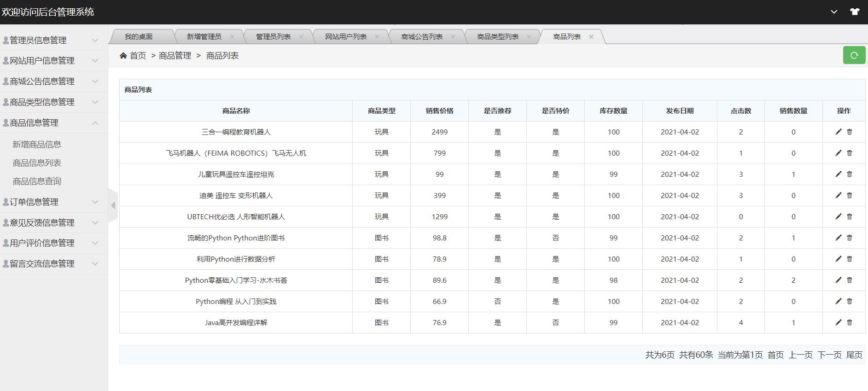This screenshot has width=868, height=391.
Task: Expand 订单信息管理 menu
Action: pos(54,202)
